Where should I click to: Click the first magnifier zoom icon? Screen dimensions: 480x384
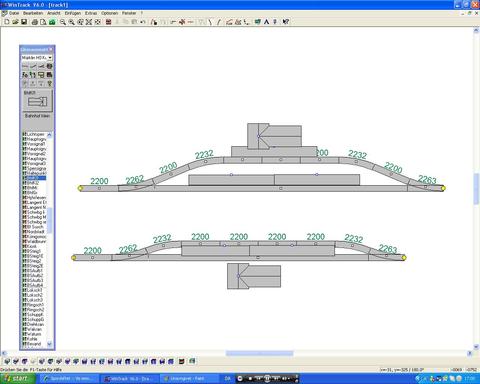point(63,22)
